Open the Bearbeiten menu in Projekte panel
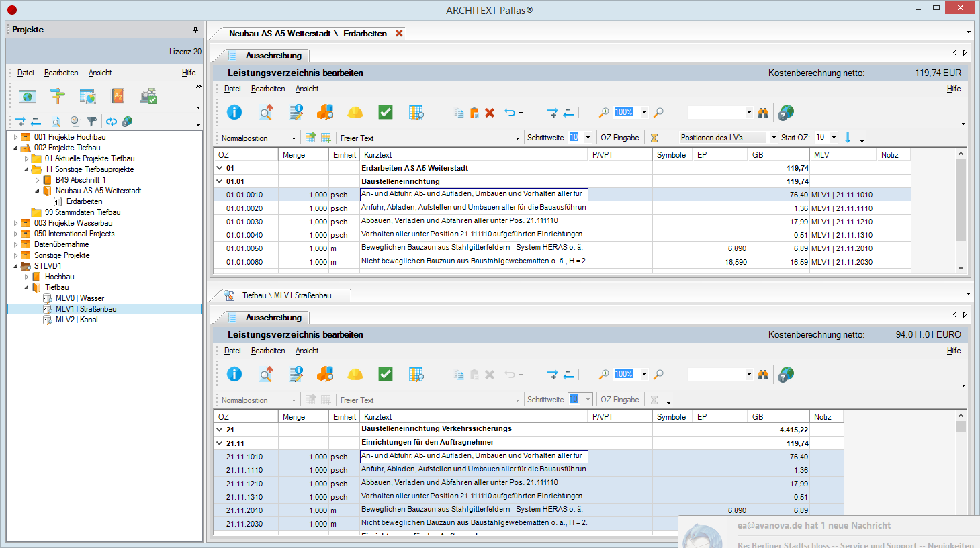Viewport: 980px width, 548px height. point(61,73)
